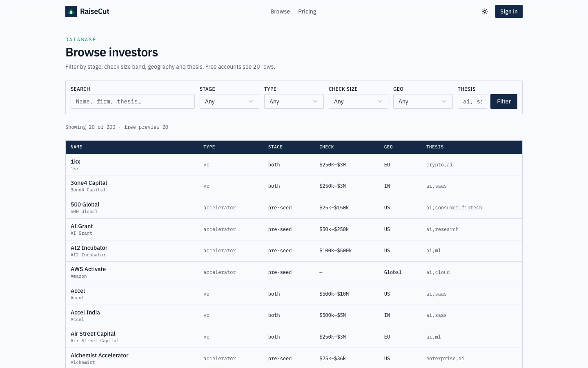Image resolution: width=588 pixels, height=368 pixels.
Task: Click the ai,consumer,fintech thesis cell
Action: click(454, 208)
